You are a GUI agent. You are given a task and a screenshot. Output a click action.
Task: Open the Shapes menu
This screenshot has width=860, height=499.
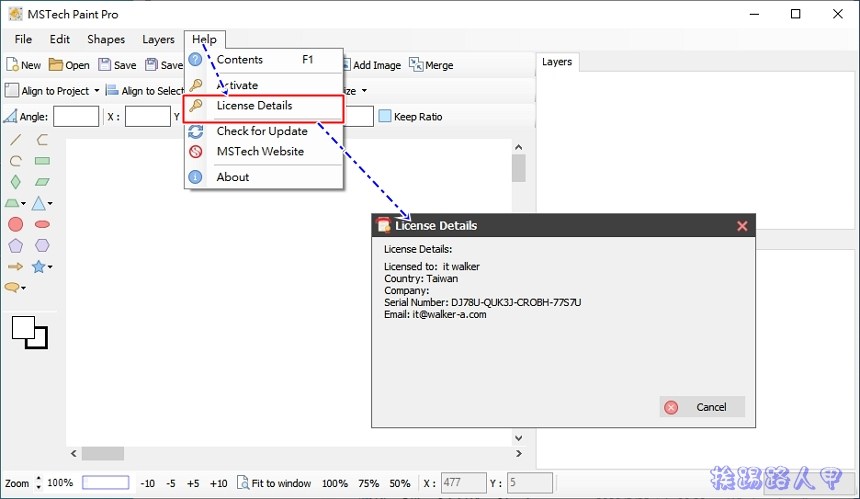[x=106, y=39]
